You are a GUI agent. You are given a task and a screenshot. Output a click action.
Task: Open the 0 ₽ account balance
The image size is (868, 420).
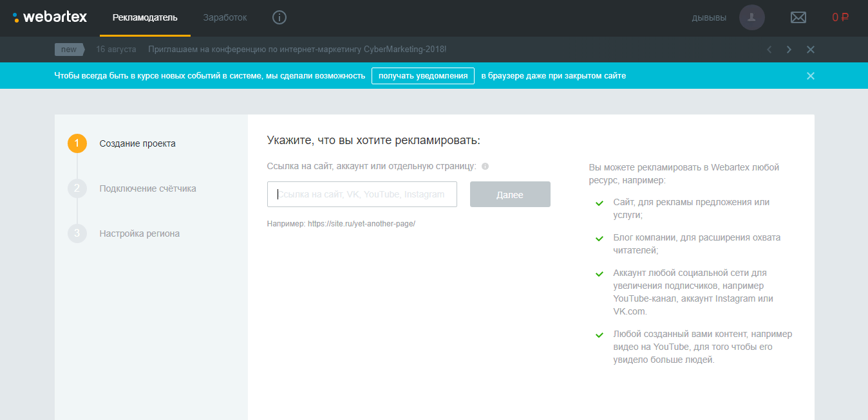(x=840, y=17)
